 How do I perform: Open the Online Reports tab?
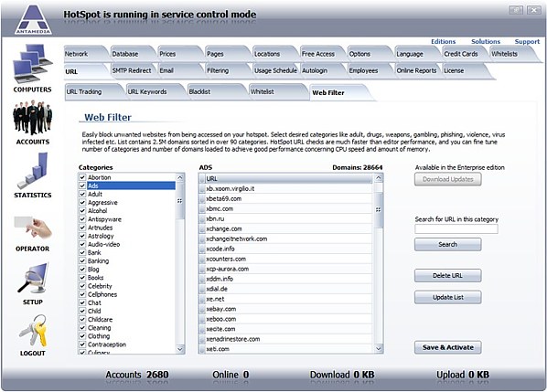pos(416,70)
